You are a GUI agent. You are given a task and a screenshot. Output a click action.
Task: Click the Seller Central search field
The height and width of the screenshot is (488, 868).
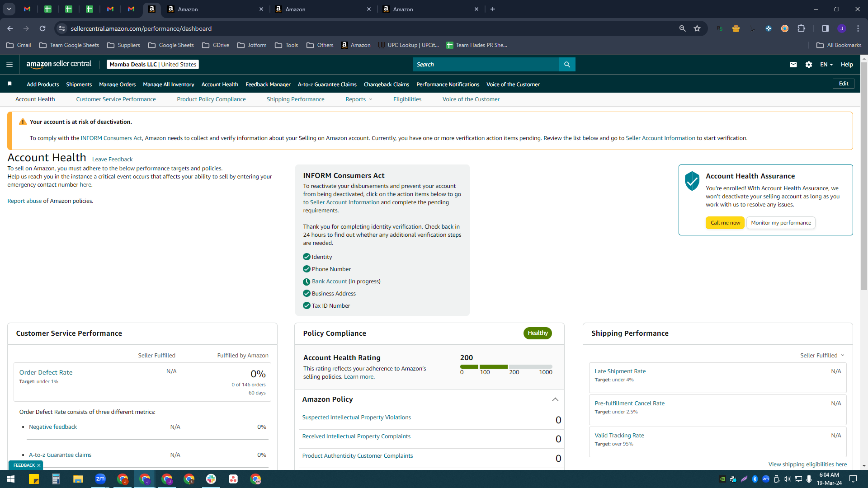click(486, 65)
